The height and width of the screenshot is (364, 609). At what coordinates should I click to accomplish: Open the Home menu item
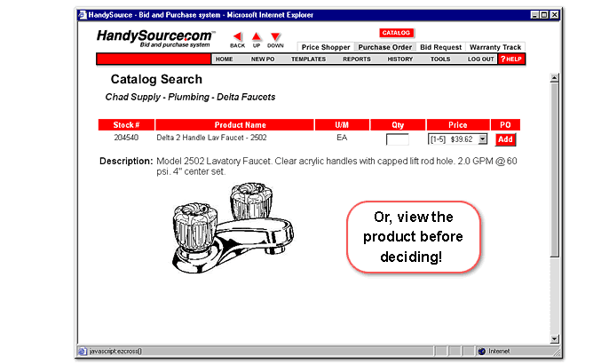224,59
